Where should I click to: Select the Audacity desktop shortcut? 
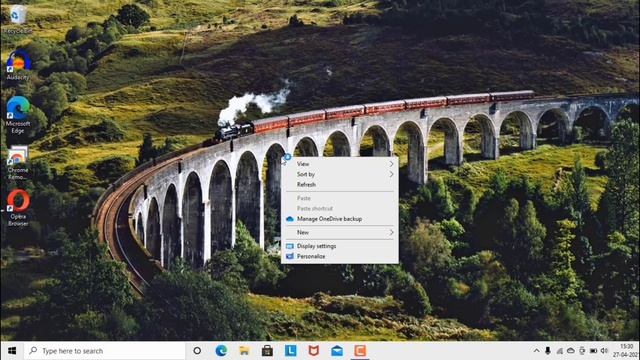18,65
